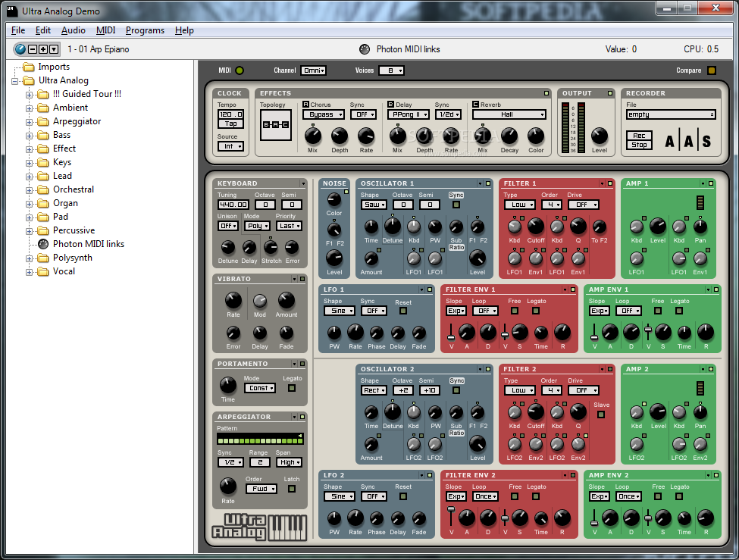Click the Filter 1 Cutoff knob
Screen dimensions: 739x560
point(536,227)
